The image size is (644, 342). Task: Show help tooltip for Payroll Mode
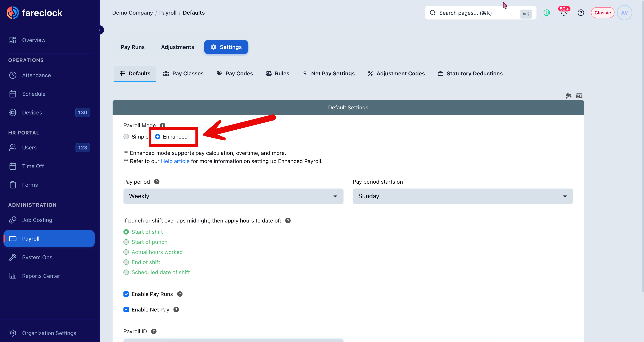tap(162, 125)
